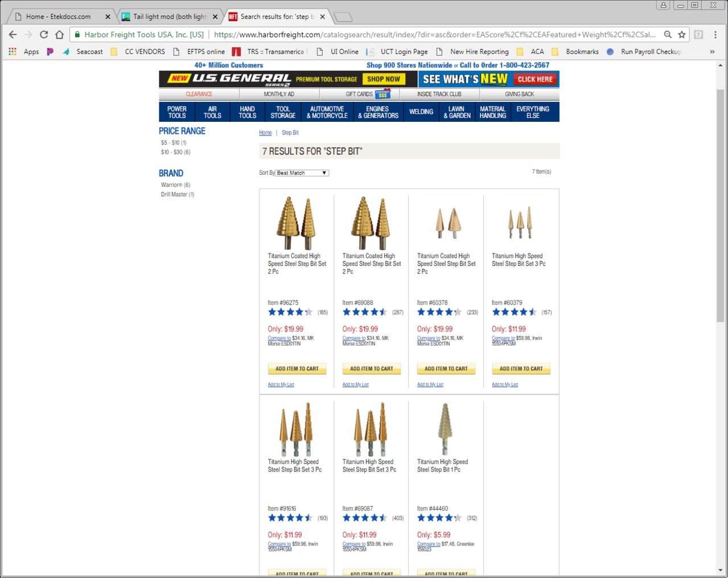Open the Air Tools menu
728x578 pixels.
(212, 112)
